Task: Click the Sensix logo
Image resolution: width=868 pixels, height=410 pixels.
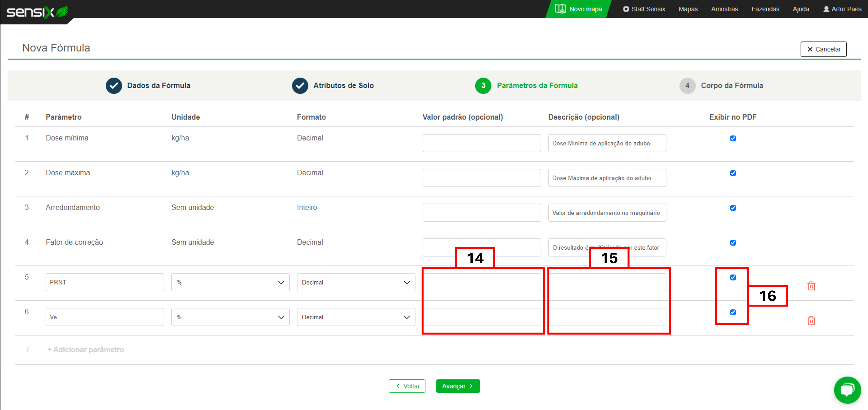Action: (37, 12)
